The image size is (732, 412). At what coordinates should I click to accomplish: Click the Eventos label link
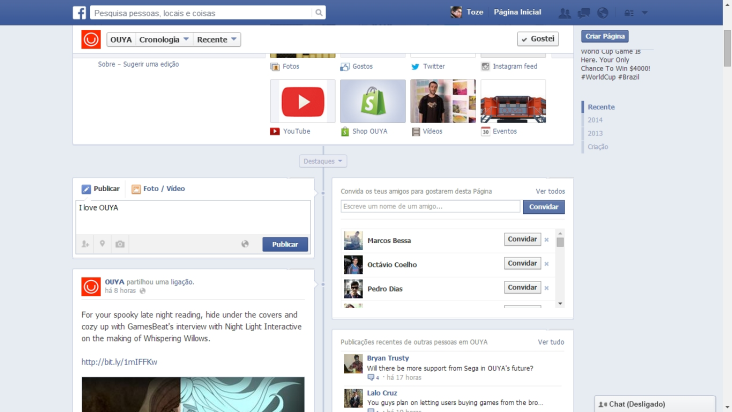click(505, 131)
